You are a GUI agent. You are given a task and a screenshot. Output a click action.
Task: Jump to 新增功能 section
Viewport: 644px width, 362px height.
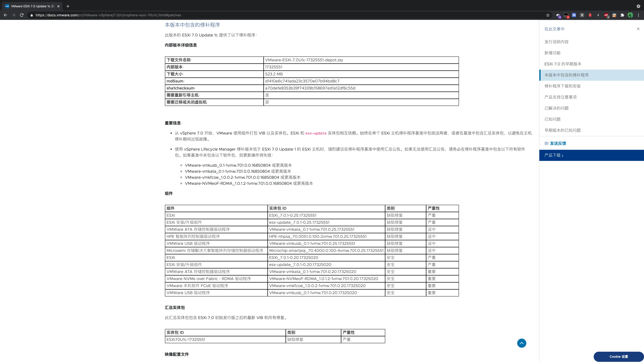pyautogui.click(x=552, y=53)
